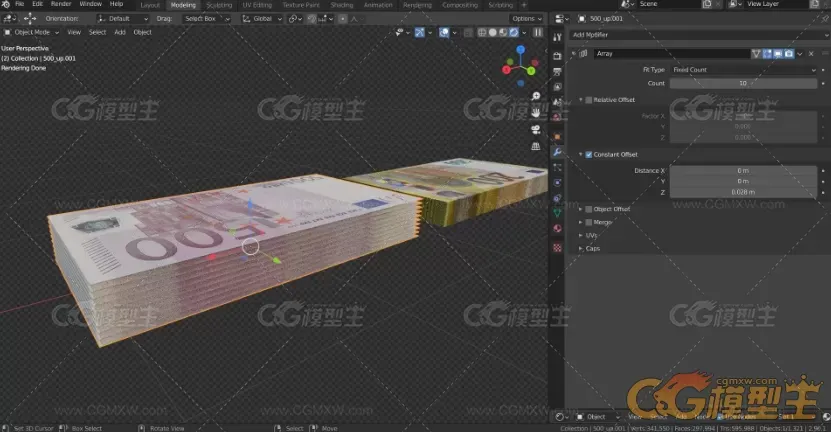Click the navigation gizmo blue Z axis

tap(521, 49)
